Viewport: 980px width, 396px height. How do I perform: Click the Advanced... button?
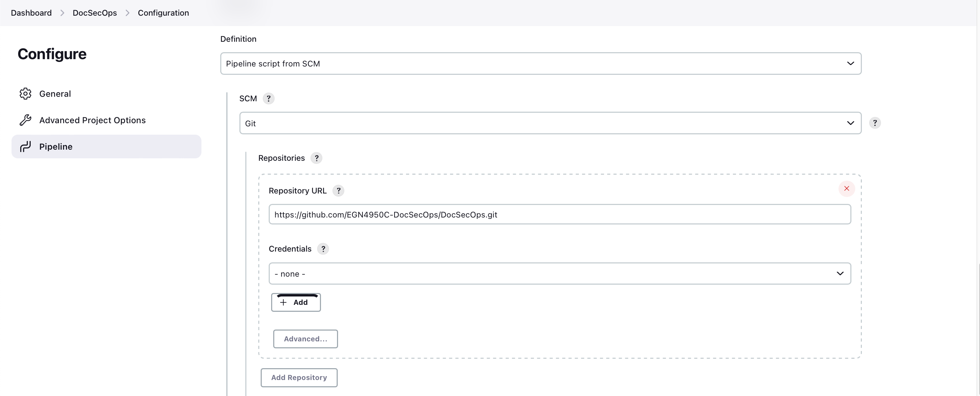coord(305,339)
